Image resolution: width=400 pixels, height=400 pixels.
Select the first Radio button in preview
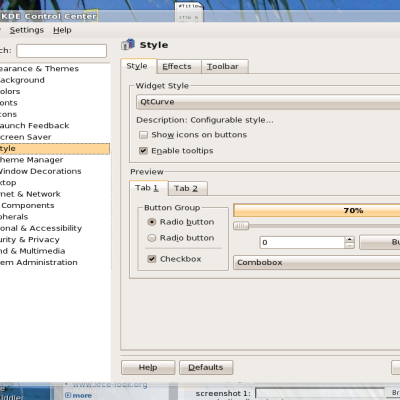[152, 222]
